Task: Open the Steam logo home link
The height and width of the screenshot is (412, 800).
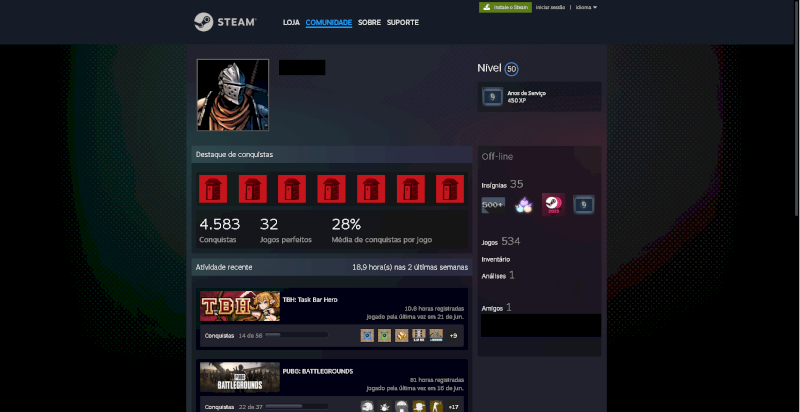Action: coord(225,22)
